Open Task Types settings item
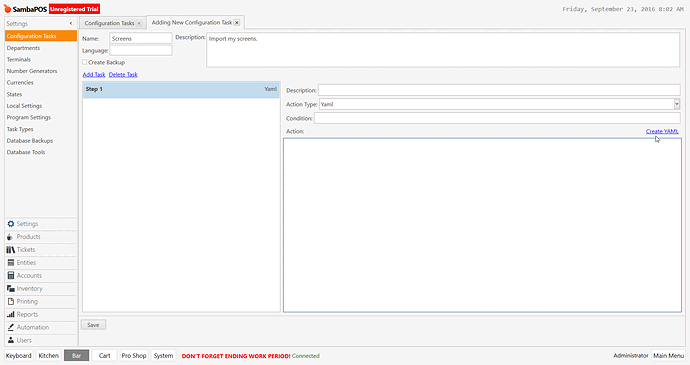Viewport: 690px width, 365px height. point(20,129)
